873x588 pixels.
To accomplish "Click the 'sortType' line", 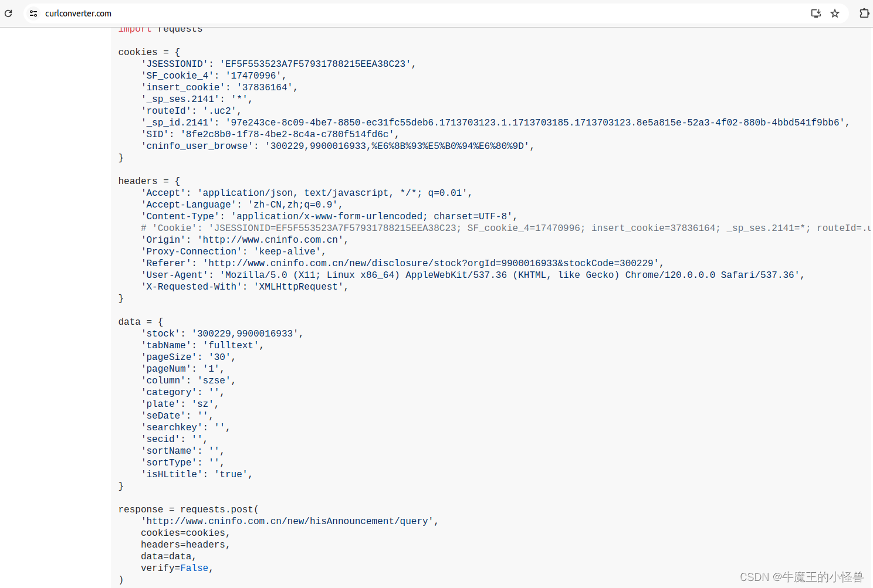I will [182, 463].
